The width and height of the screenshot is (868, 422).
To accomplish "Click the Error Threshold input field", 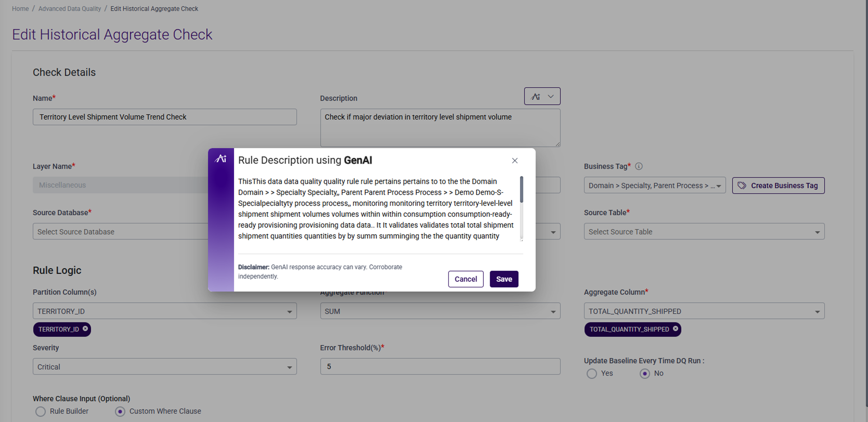I will pos(440,367).
